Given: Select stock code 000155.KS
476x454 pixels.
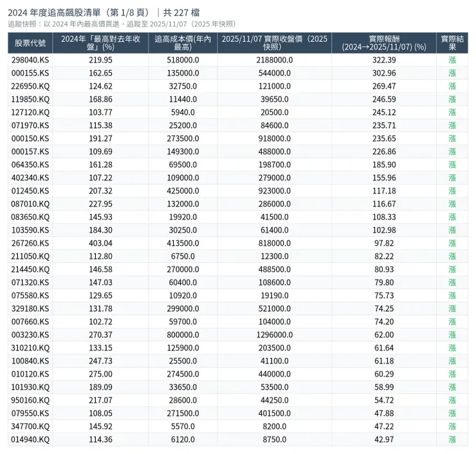Looking at the screenshot, I should click(30, 73).
